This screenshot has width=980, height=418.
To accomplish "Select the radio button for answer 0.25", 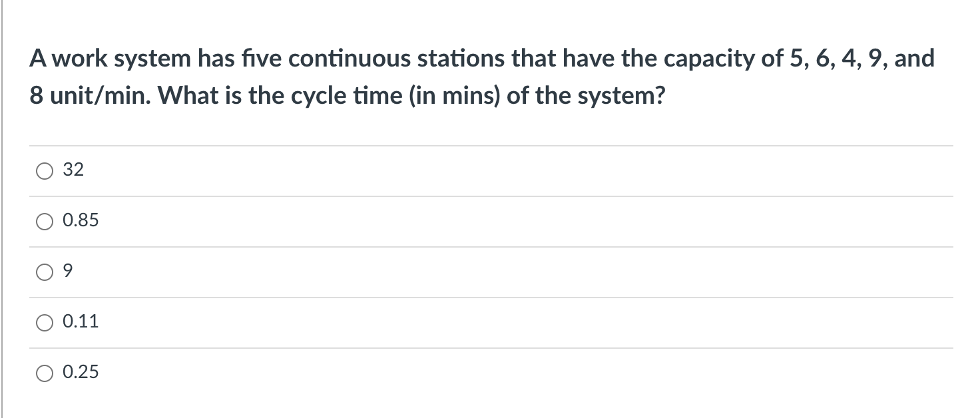I will click(x=44, y=373).
